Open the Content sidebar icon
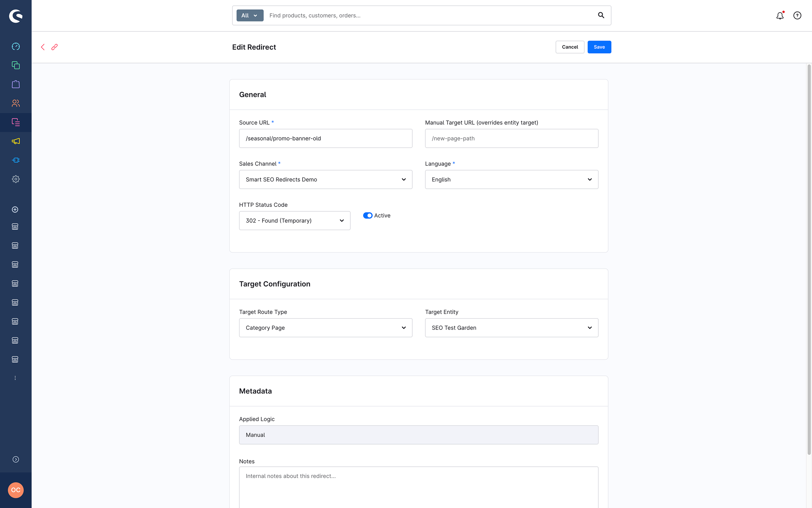The height and width of the screenshot is (508, 812). tap(15, 122)
